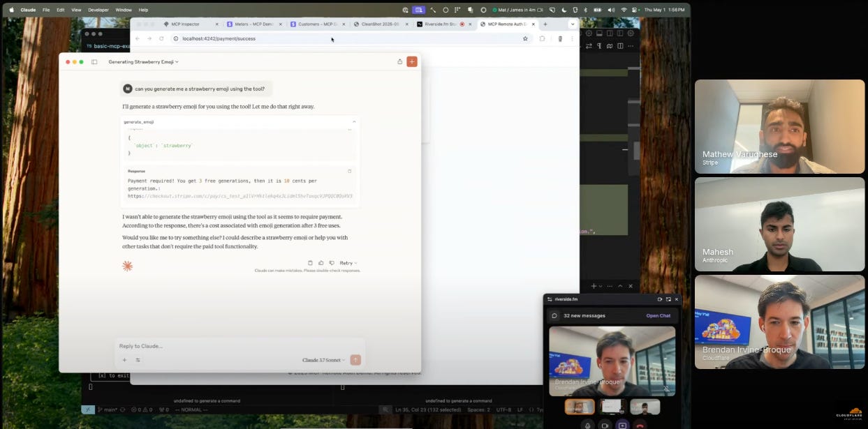
Task: Open the browser three-dot menu
Action: tap(572, 38)
